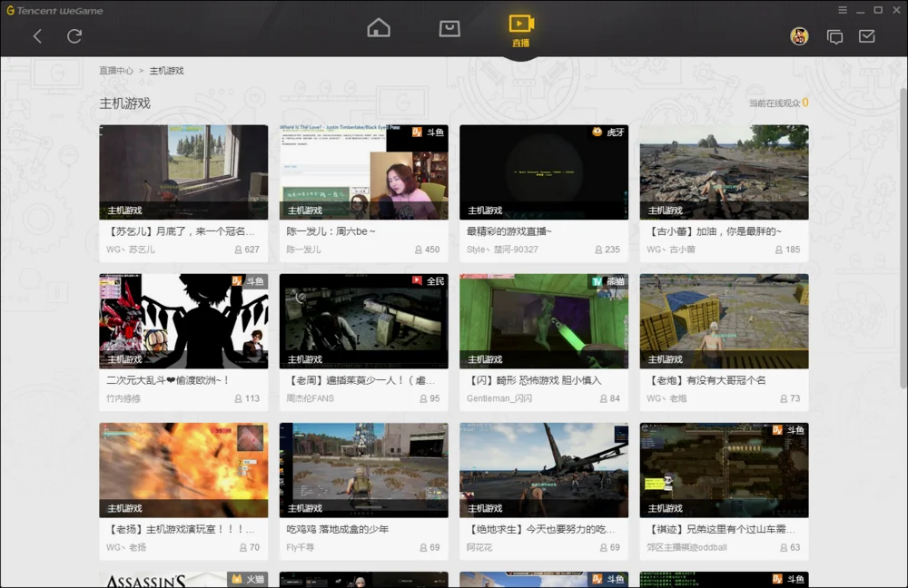
Task: Click title 二次元大乱斗❤偷渡欧洲~！
Action: pyautogui.click(x=168, y=380)
